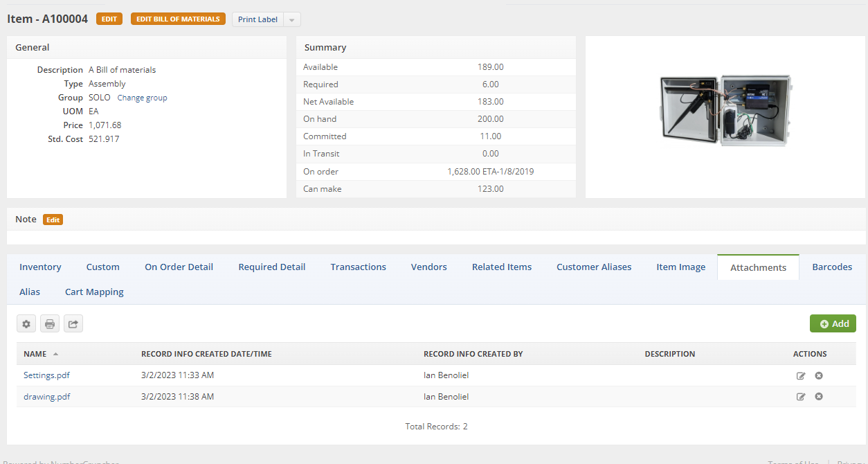Sort by the Name column arrow
The image size is (868, 464).
[55, 354]
